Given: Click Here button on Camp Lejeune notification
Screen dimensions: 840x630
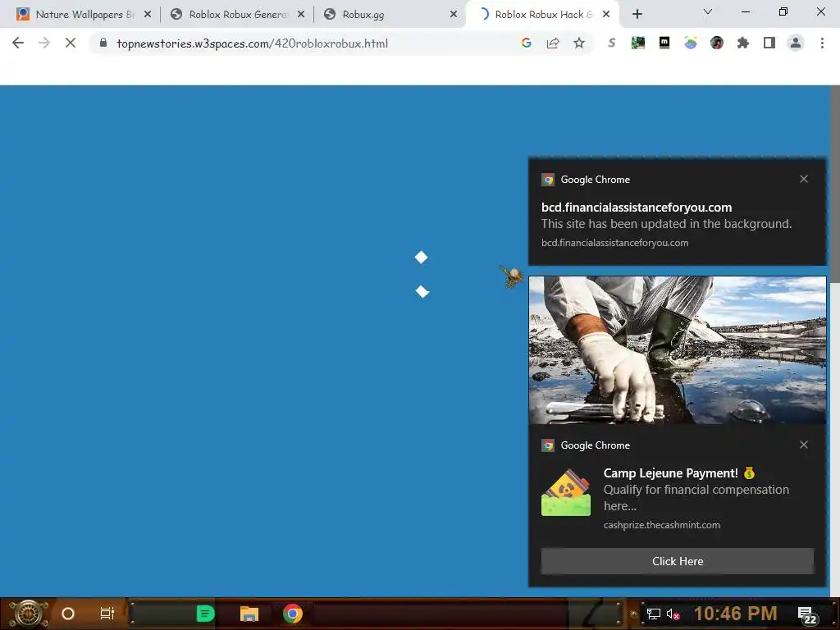Looking at the screenshot, I should pyautogui.click(x=677, y=561).
